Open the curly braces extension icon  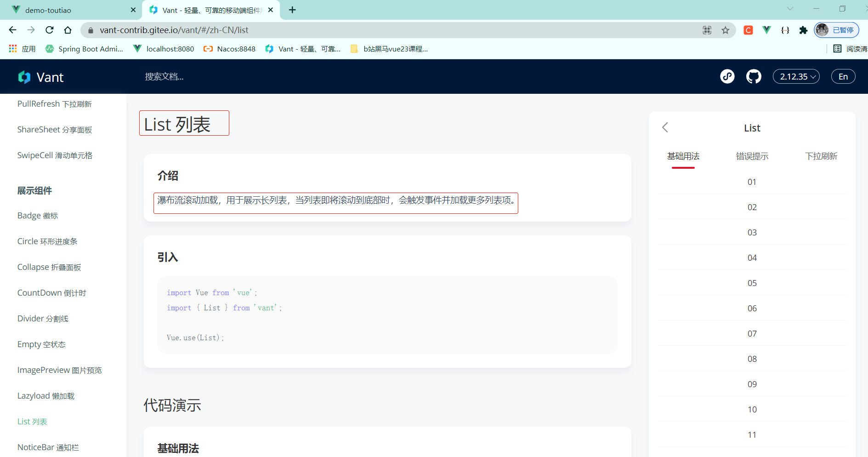coord(785,30)
